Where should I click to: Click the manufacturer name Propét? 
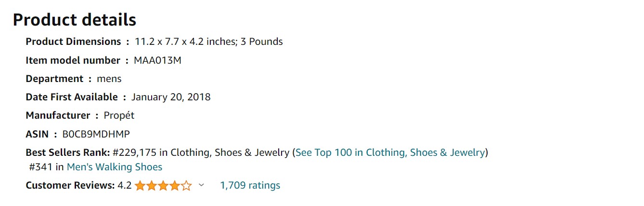pos(119,115)
